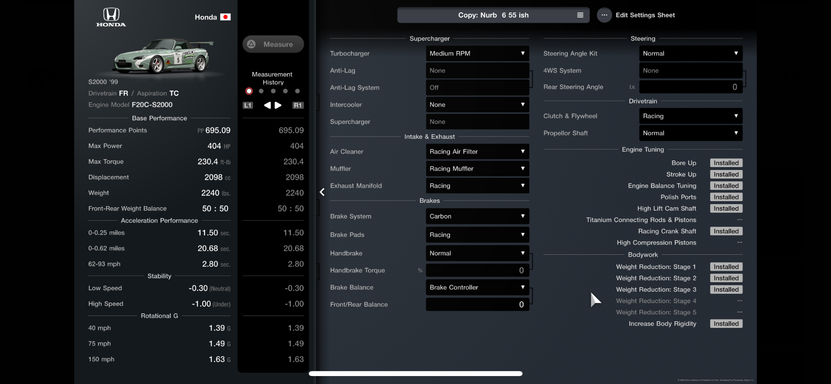
Task: Click the L1 history navigation icon
Action: [248, 105]
